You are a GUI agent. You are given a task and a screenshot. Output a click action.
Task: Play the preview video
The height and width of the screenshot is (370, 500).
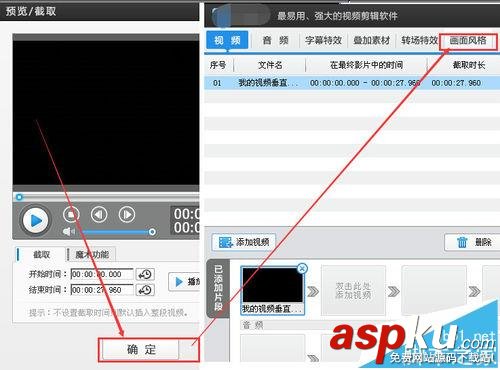point(35,220)
